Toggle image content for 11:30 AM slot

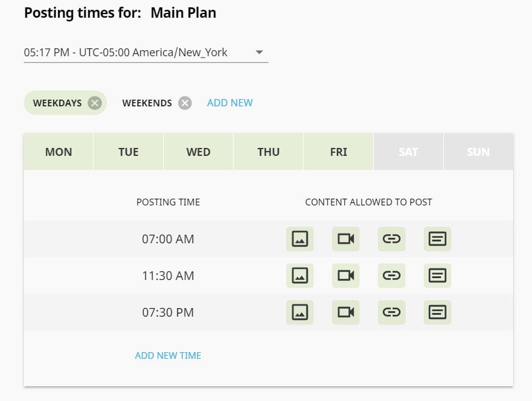point(300,276)
